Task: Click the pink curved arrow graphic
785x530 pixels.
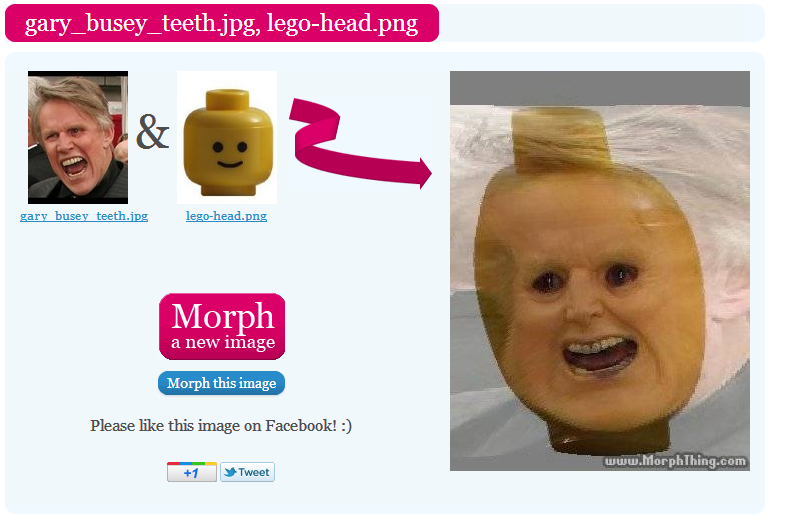Action: (x=360, y=144)
